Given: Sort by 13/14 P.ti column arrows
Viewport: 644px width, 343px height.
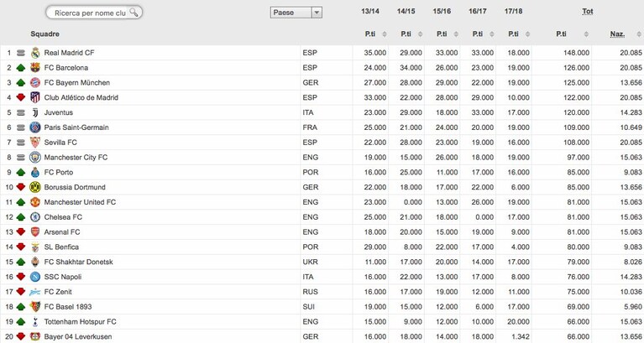Looking at the screenshot, I should [385, 34].
